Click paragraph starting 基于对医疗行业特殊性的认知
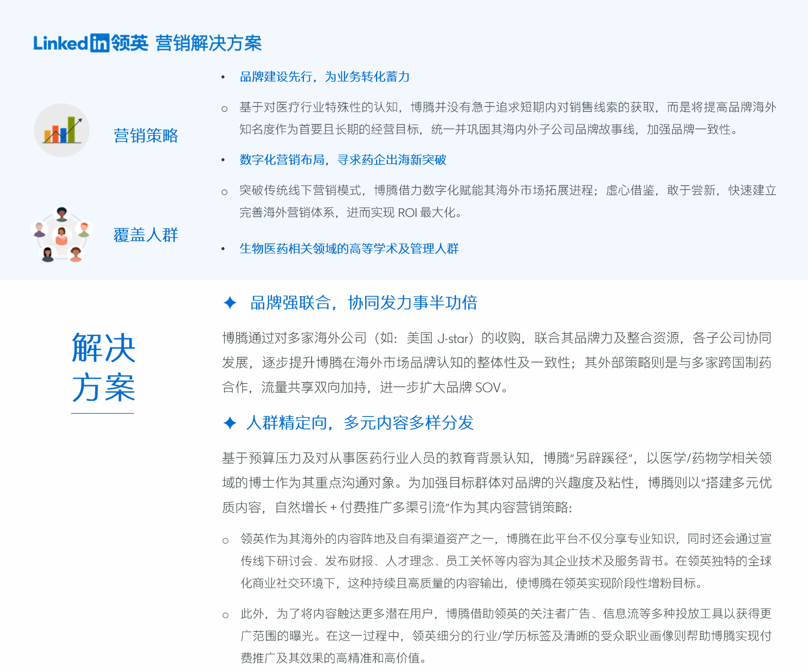Viewport: 808px width, 672px height. (508, 118)
